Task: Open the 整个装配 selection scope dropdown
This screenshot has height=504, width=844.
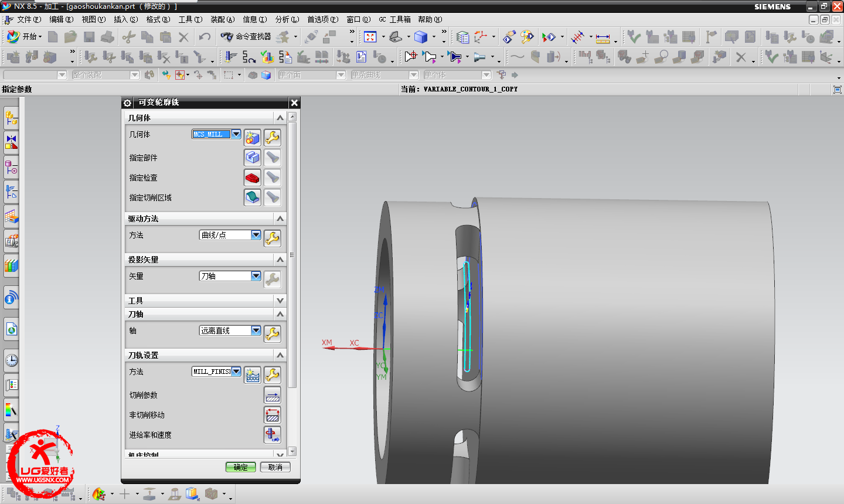Action: pos(135,75)
